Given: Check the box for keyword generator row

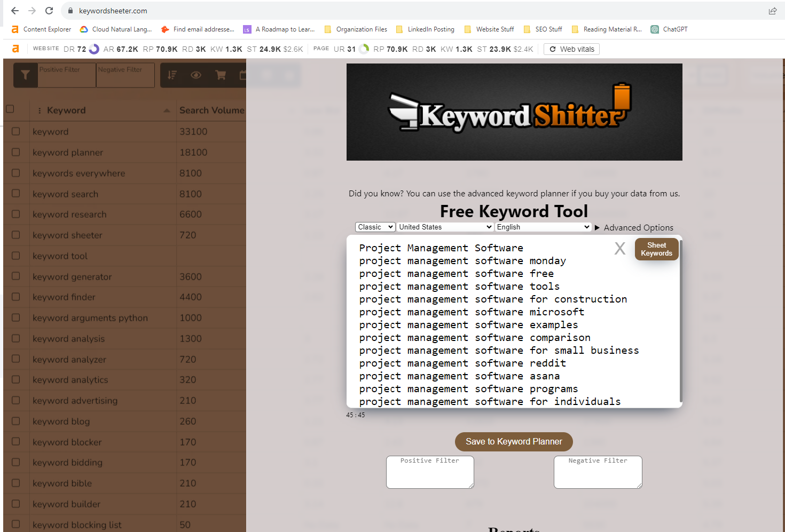Looking at the screenshot, I should point(16,276).
